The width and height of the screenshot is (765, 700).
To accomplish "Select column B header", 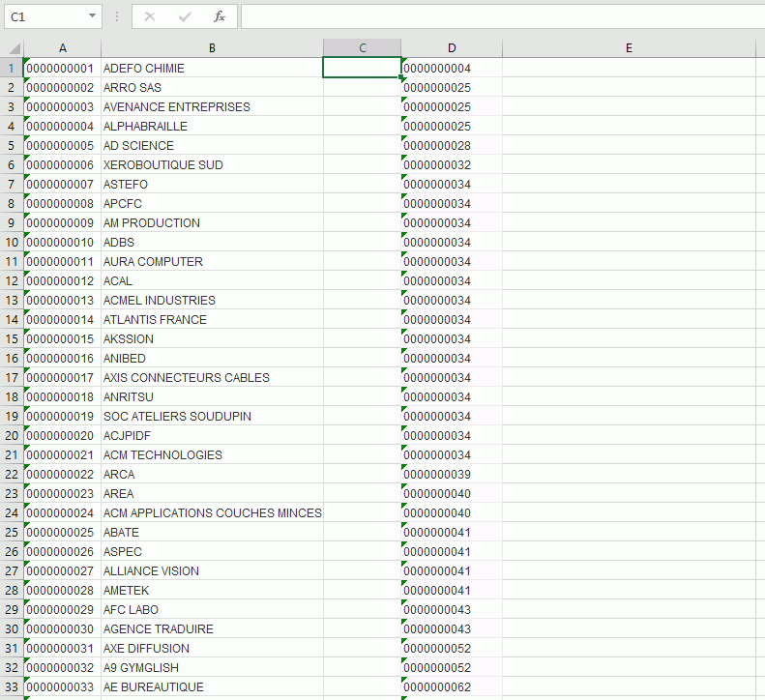I will point(212,48).
